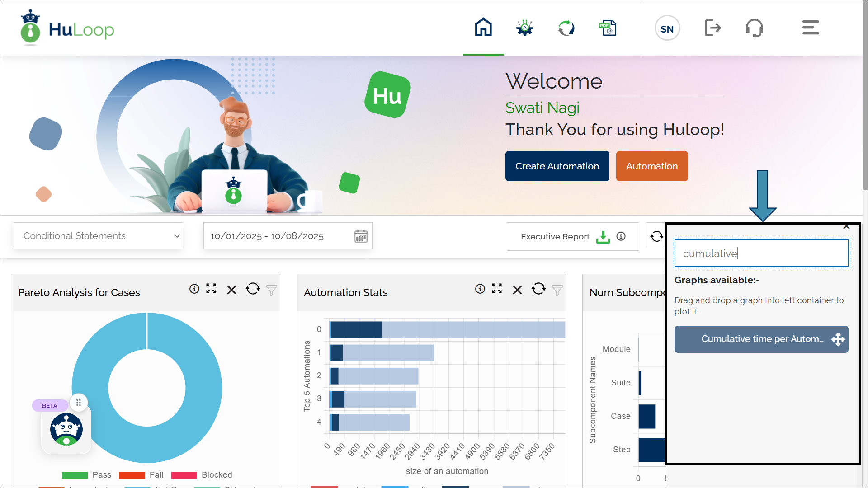
Task: Click the info icon on Automation Stats widget
Action: pos(480,289)
